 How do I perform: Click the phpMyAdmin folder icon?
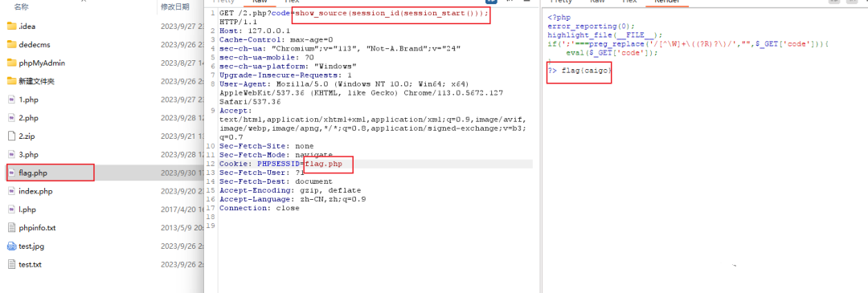pos(11,63)
